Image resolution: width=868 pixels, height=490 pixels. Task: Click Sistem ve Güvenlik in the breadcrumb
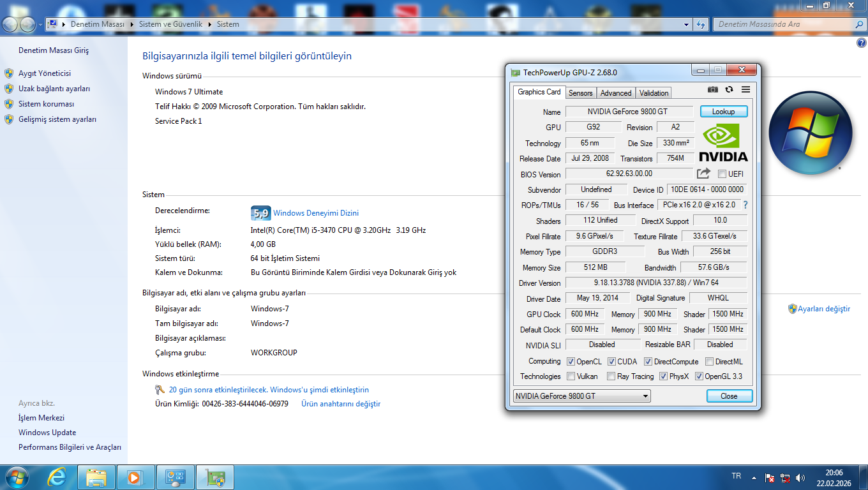tap(171, 24)
